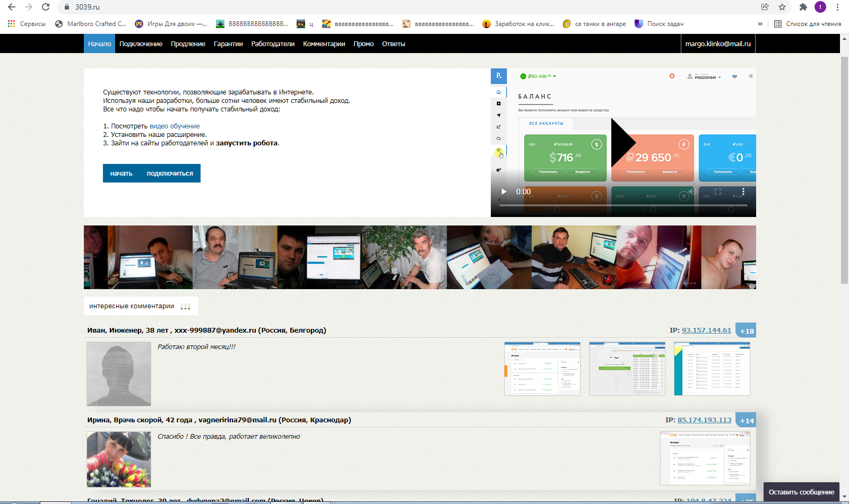Follow the 'видео обучение' link
Viewport: 849px width, 504px height.
click(175, 126)
